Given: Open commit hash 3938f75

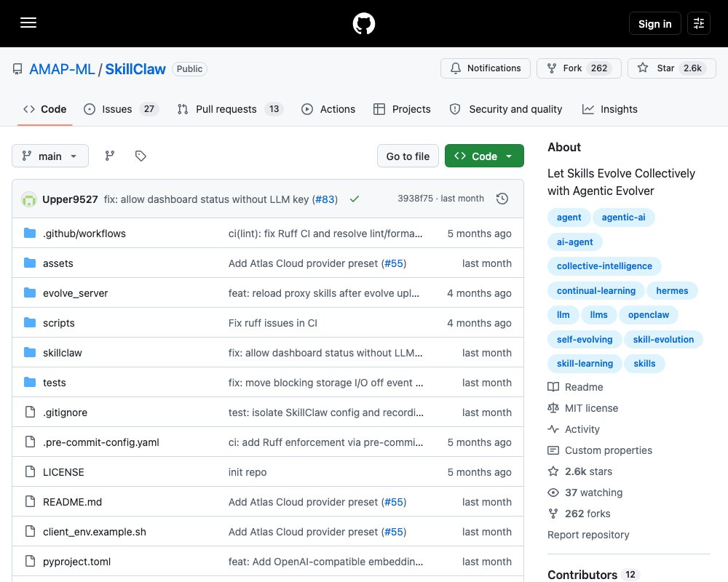Looking at the screenshot, I should click(x=415, y=199).
